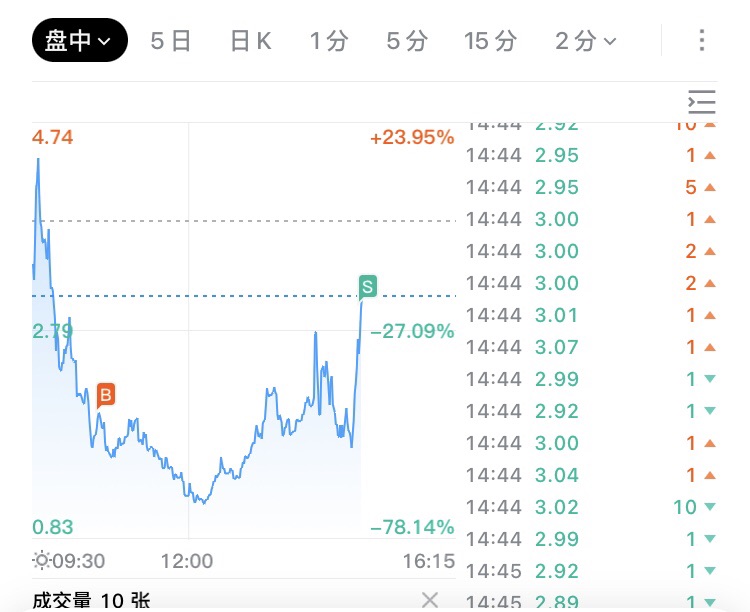Open the 2分 interval dropdown

585,41
